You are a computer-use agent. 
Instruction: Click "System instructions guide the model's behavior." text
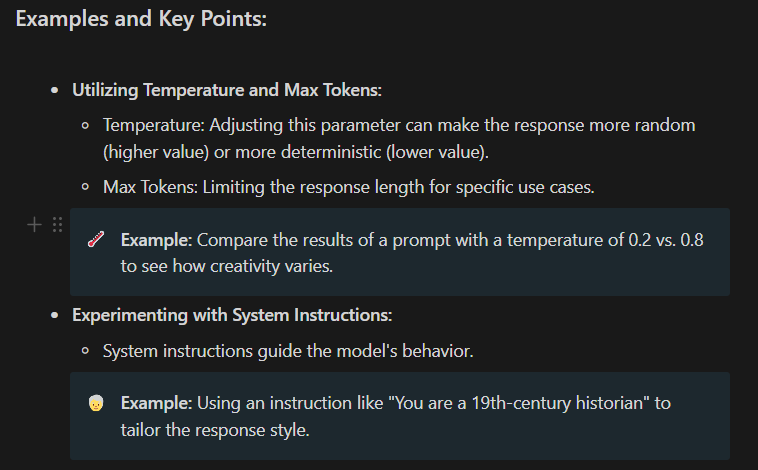(x=288, y=351)
